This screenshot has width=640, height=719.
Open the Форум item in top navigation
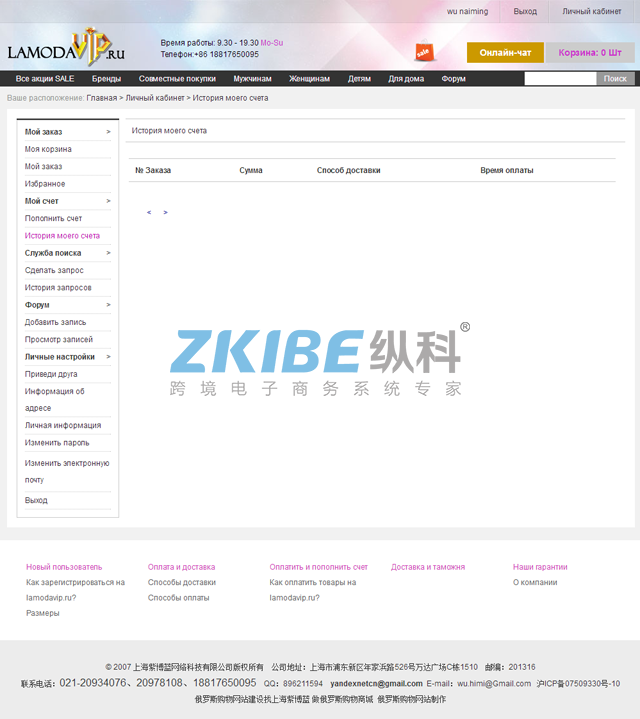454,79
